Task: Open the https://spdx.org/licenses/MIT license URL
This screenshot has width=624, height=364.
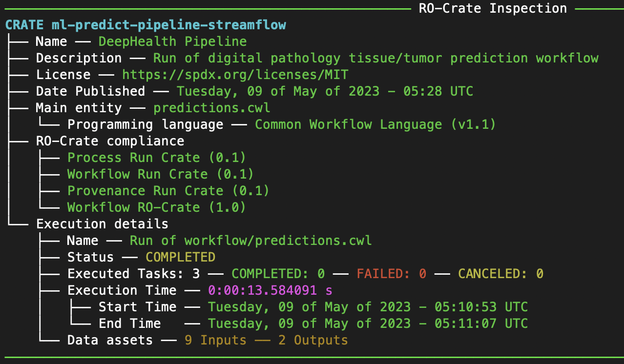Action: [235, 75]
